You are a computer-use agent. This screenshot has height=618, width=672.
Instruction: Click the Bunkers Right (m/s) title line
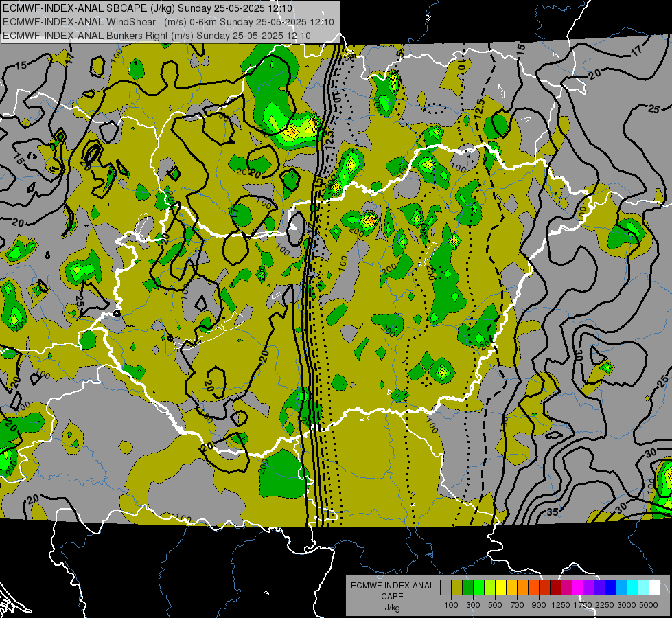pos(157,36)
